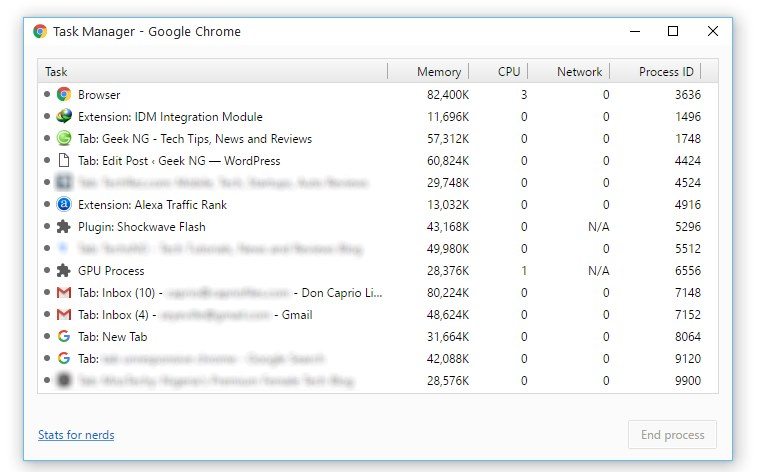
Task: Click the CPU value 1 for GPU Process
Action: 524,270
